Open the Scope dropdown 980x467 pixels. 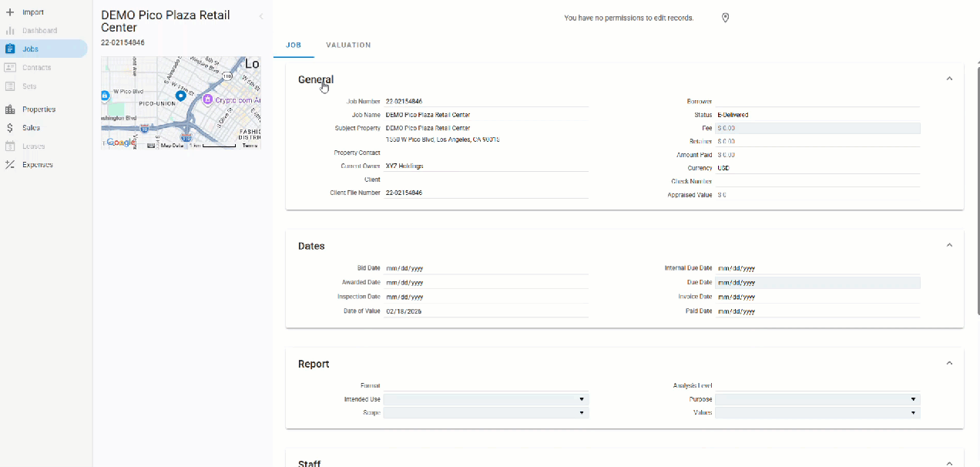pyautogui.click(x=485, y=413)
